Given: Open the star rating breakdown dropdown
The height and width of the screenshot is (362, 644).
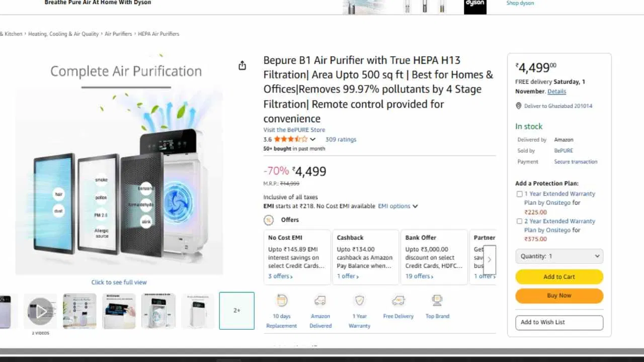Looking at the screenshot, I should coord(311,139).
